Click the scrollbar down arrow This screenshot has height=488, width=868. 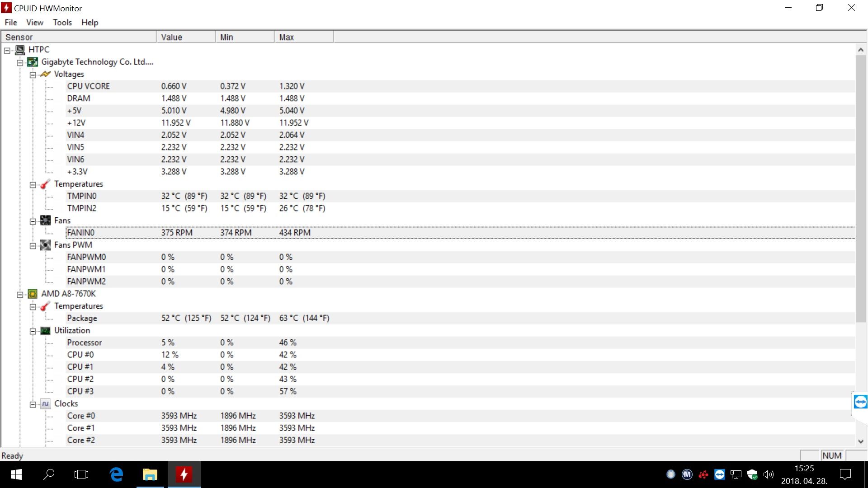pyautogui.click(x=861, y=441)
